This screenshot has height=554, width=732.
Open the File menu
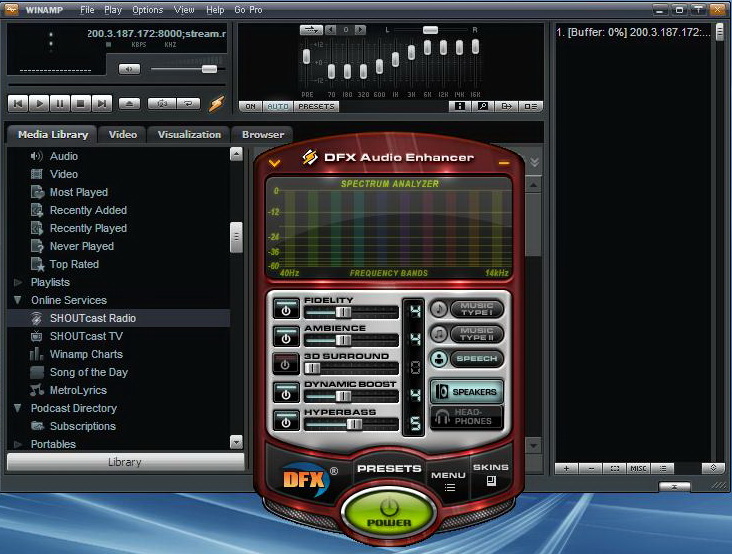pyautogui.click(x=87, y=10)
